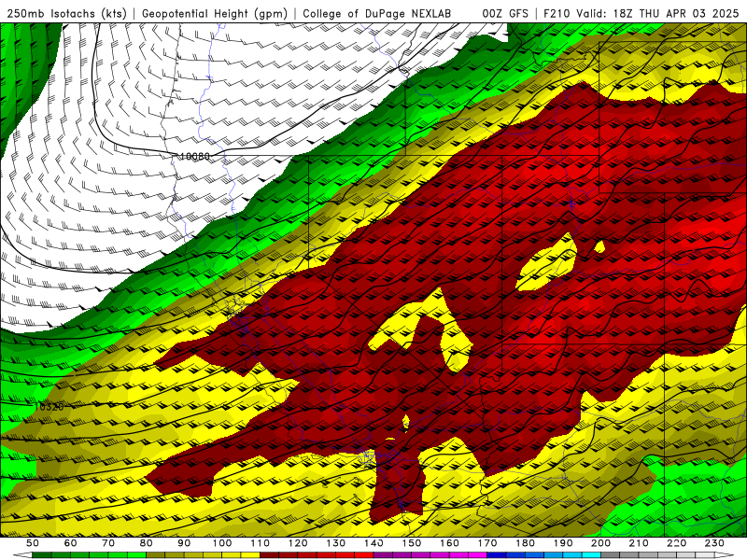Pick the dark maroon swatch just after 110

(x=269, y=555)
